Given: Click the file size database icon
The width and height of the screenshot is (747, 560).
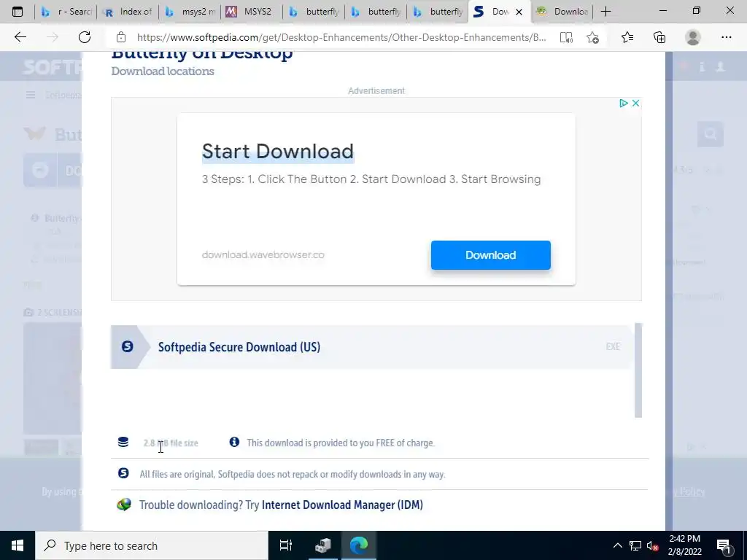Looking at the screenshot, I should (x=123, y=443).
